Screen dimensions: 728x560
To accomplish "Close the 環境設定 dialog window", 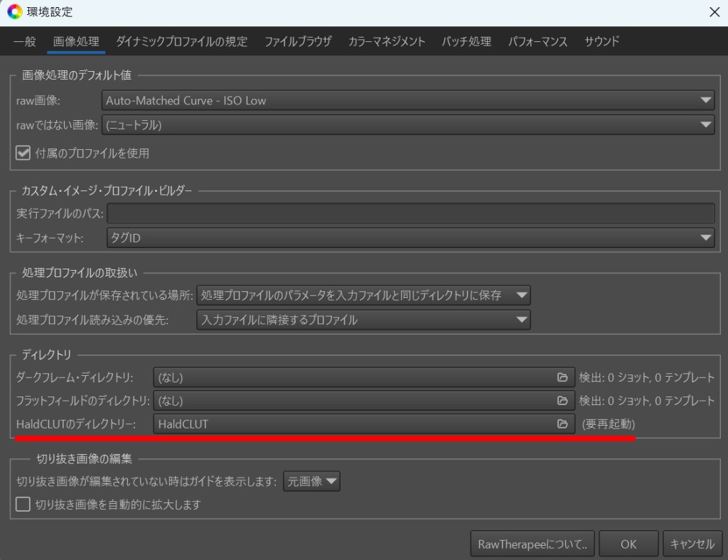I will point(714,12).
